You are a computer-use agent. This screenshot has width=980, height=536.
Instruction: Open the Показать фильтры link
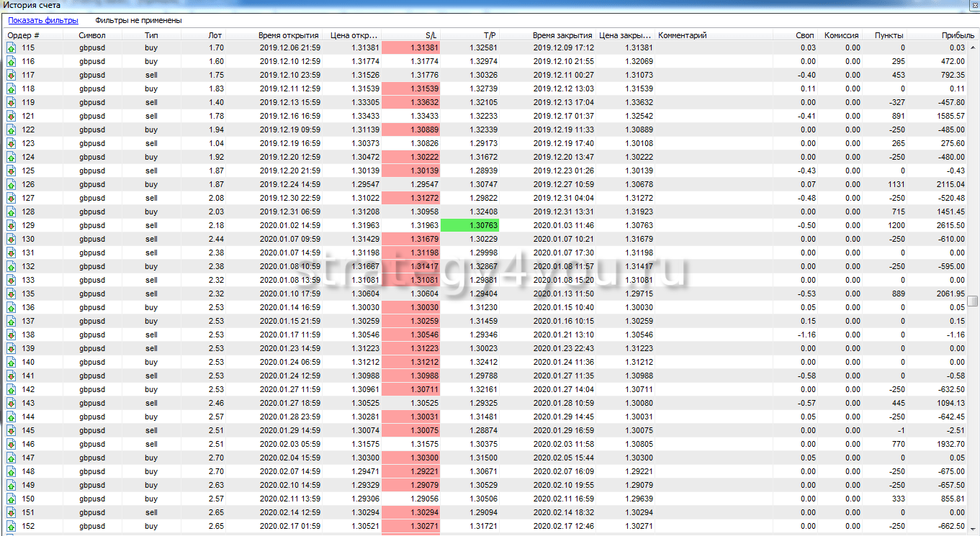click(43, 21)
